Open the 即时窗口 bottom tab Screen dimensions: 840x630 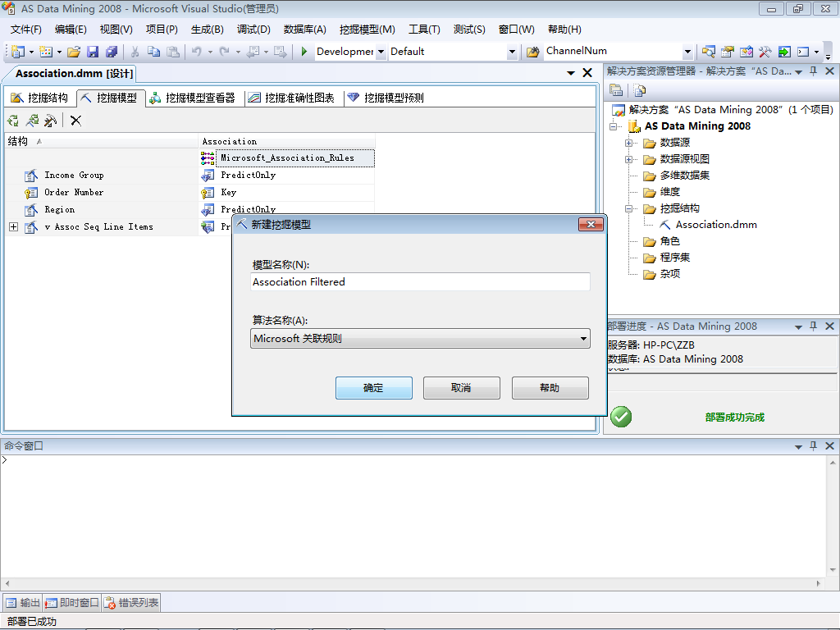click(72, 603)
